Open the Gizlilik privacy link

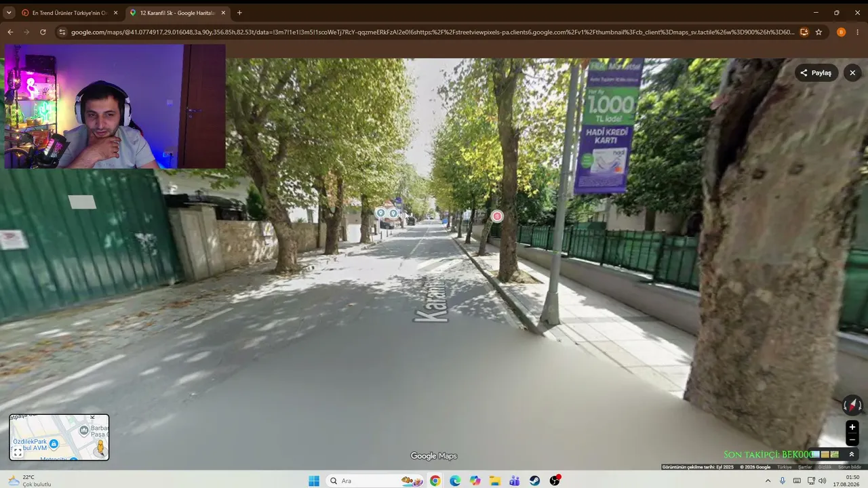(825, 467)
